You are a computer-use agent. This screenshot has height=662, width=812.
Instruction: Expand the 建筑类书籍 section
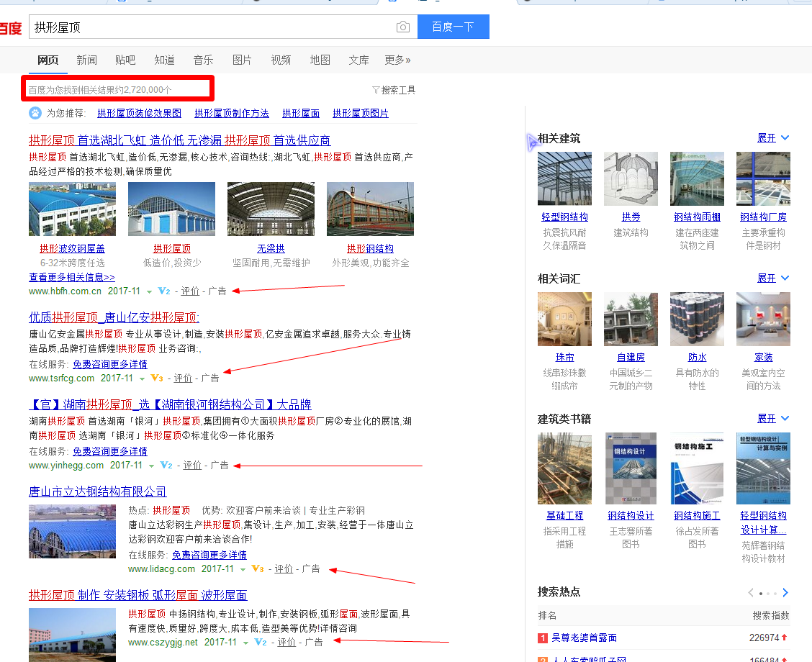click(773, 418)
